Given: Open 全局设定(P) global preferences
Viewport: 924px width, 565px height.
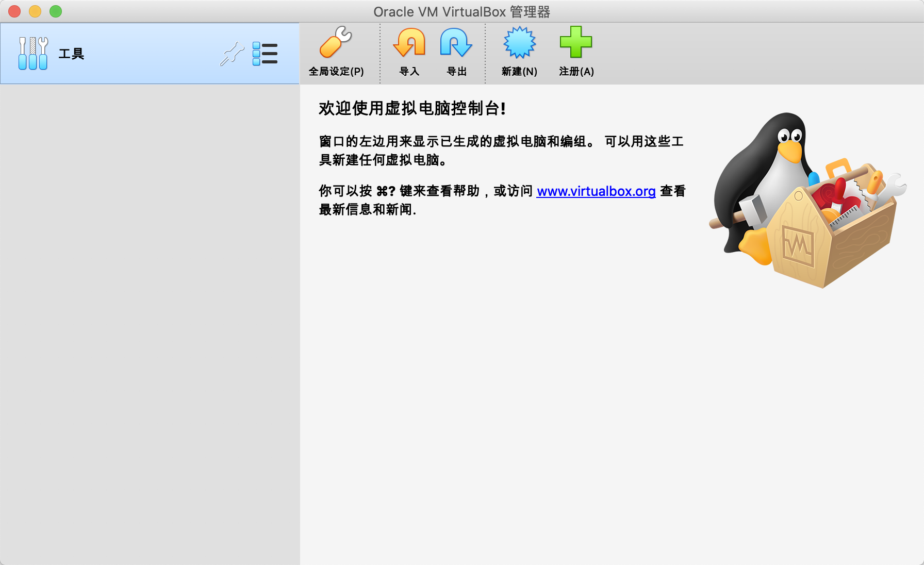Looking at the screenshot, I should pos(336,52).
